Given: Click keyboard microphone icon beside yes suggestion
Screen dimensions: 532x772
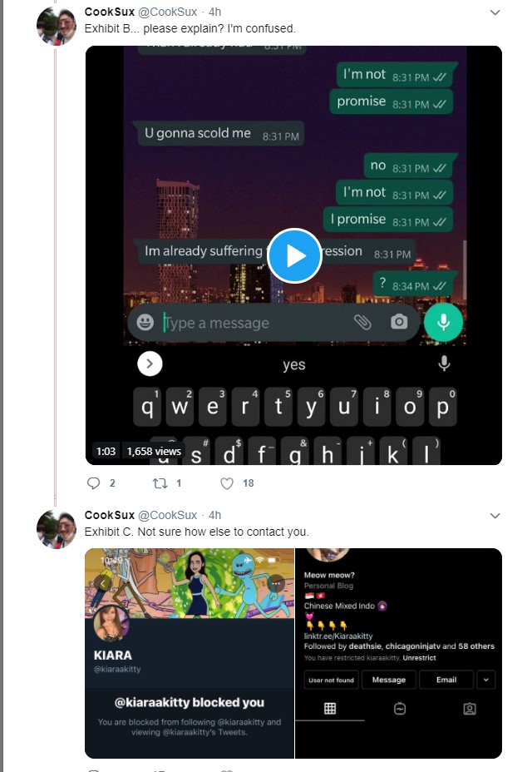Looking at the screenshot, I should 444,364.
